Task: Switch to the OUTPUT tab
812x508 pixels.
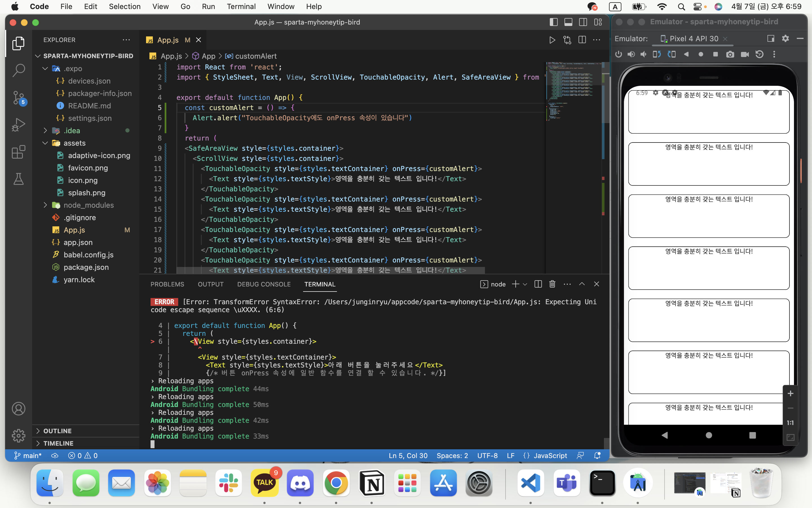Action: 210,284
